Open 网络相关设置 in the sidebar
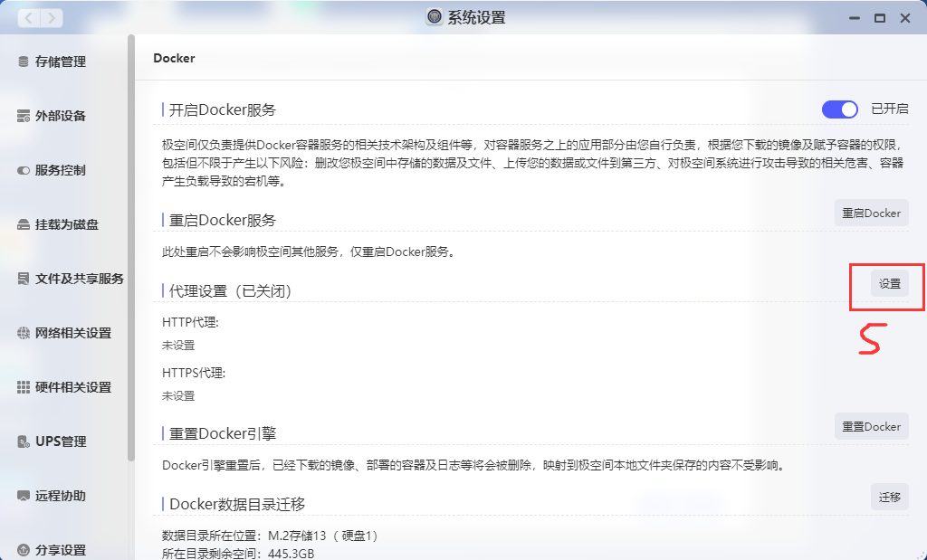The width and height of the screenshot is (927, 560). click(x=72, y=333)
